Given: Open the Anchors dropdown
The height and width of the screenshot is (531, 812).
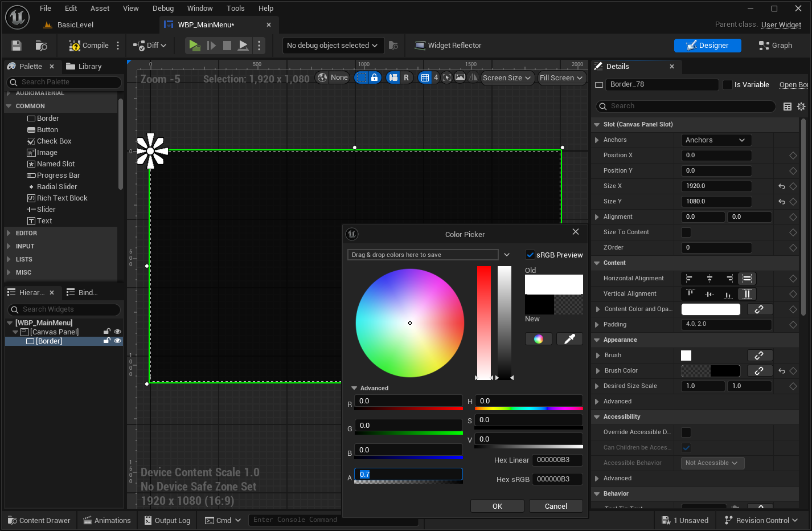Looking at the screenshot, I should [716, 140].
